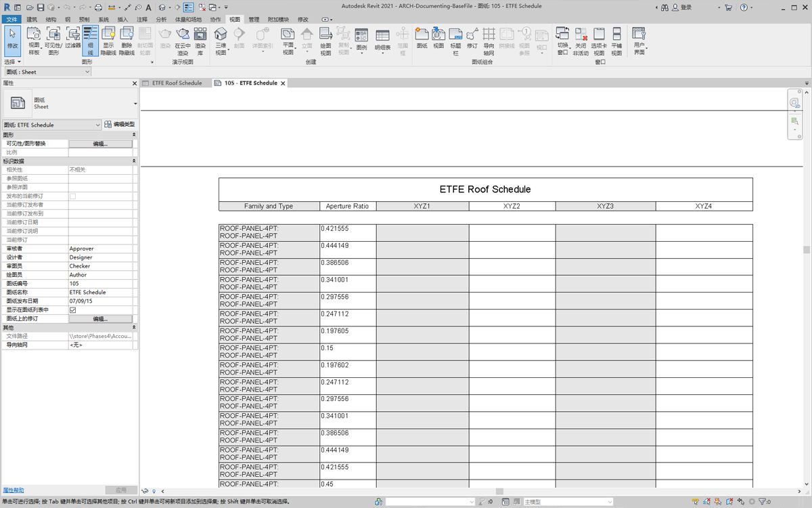
Task: Toggle the 发布的当前修订 checkbox
Action: click(x=72, y=196)
